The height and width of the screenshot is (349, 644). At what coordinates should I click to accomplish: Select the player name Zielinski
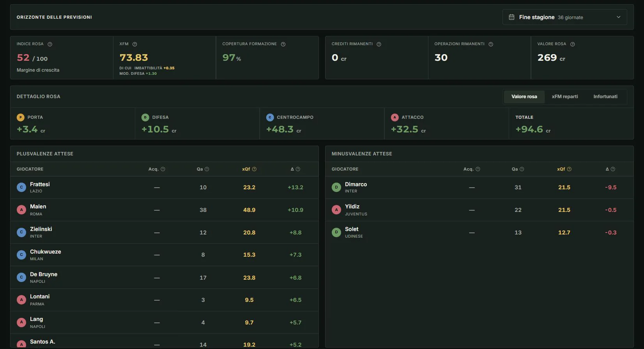tap(41, 229)
